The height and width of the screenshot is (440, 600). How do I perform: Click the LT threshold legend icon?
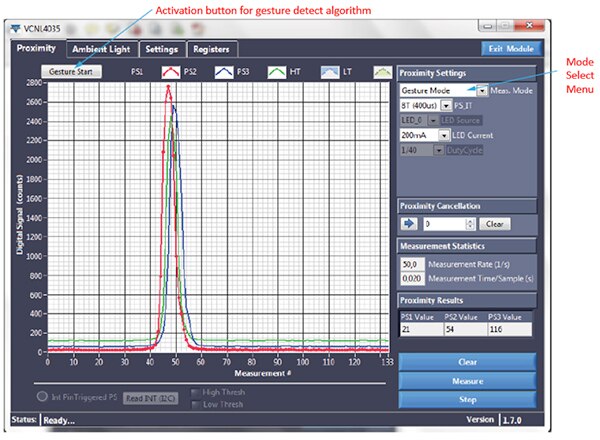point(383,72)
